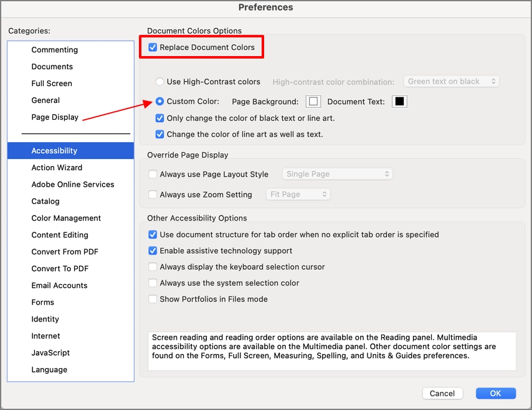Enable Always use Page Layout Style
The image size is (532, 410).
pyautogui.click(x=153, y=174)
